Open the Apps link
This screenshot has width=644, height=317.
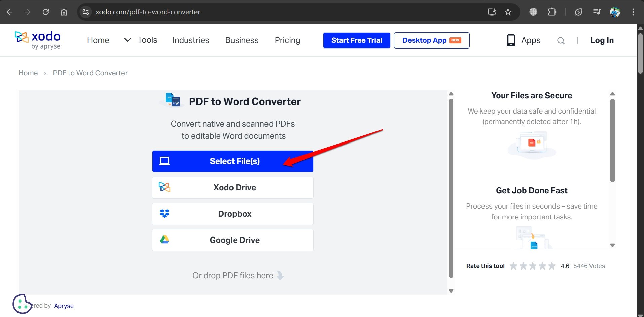531,40
